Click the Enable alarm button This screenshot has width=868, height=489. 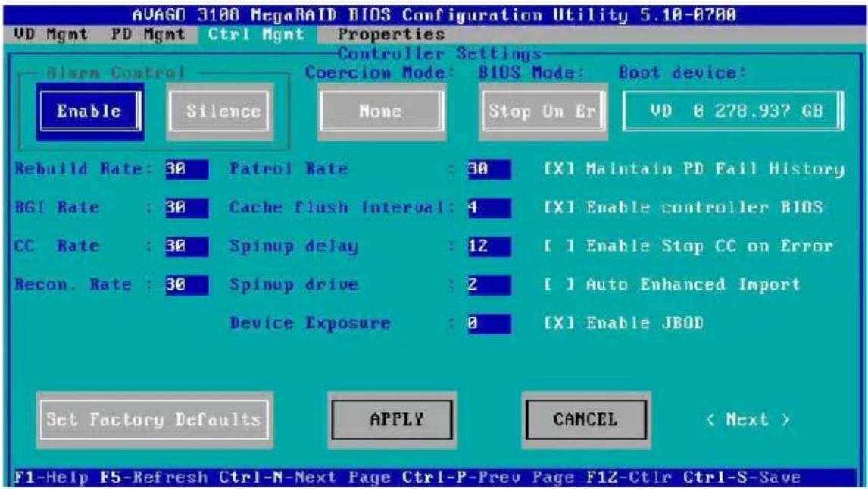89,111
